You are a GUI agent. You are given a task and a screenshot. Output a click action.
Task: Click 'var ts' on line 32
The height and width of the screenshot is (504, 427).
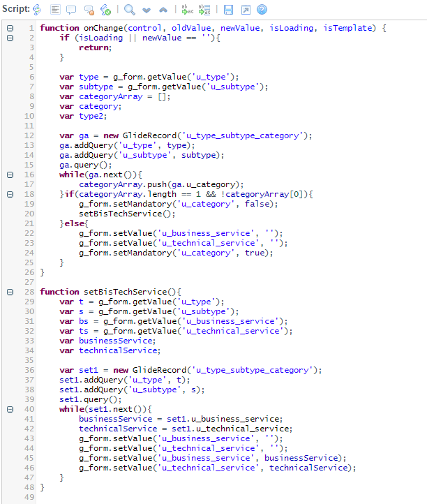coord(73,332)
